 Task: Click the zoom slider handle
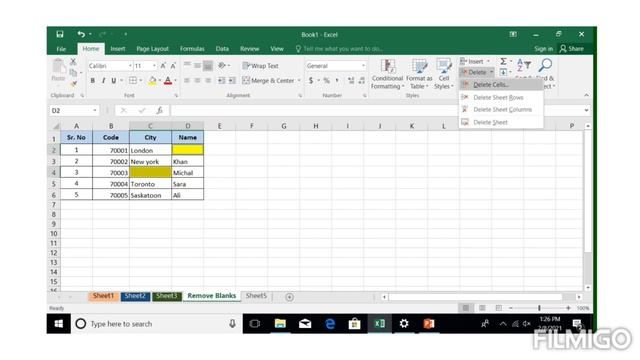coord(539,308)
